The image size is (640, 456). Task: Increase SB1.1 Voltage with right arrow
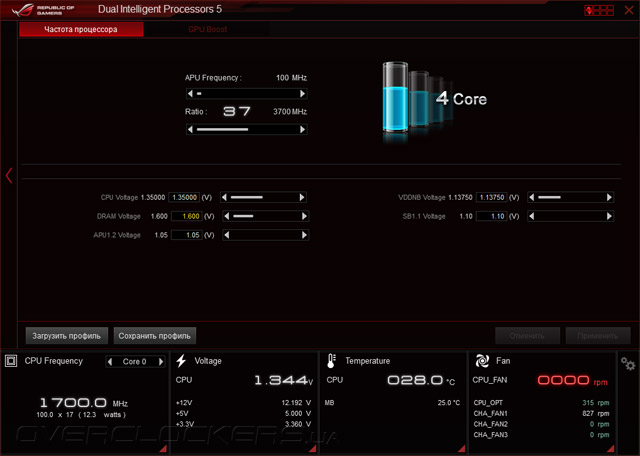point(609,216)
